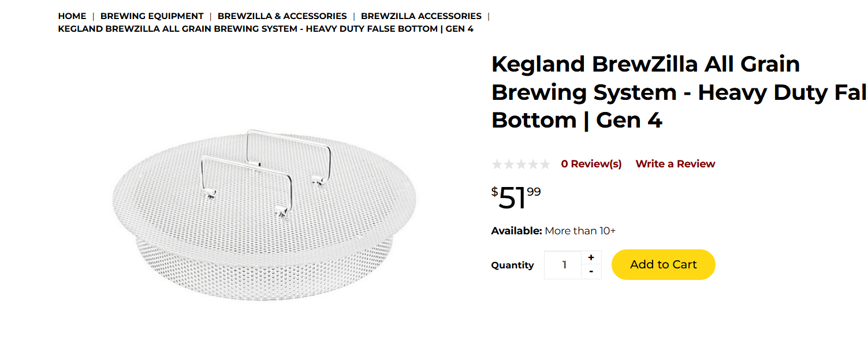Navigate to BREWZILLA & ACCESSORIES breadcrumb
Screen dimensions: 868x344
[282, 16]
